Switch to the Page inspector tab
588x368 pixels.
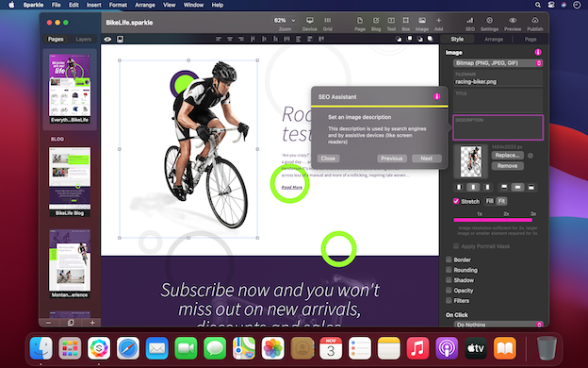point(531,39)
